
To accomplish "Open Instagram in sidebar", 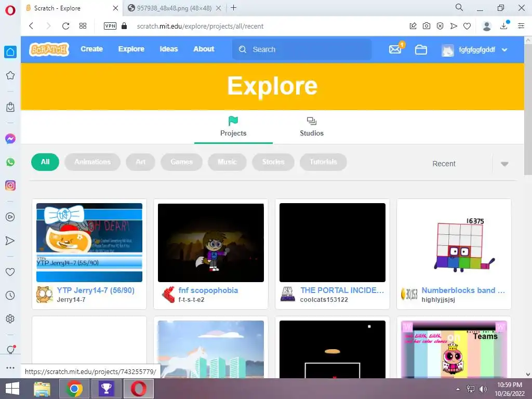I will 10,185.
